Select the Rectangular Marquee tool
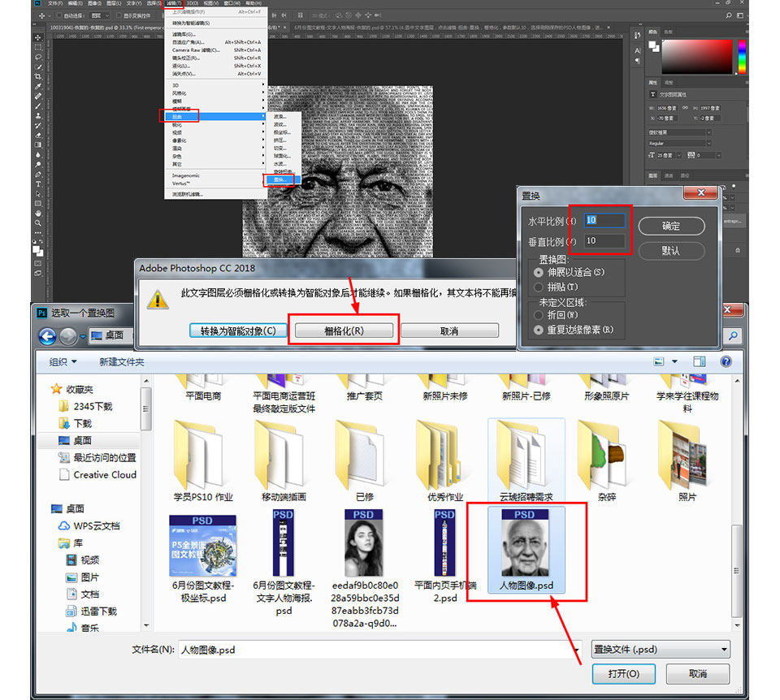 point(38,47)
